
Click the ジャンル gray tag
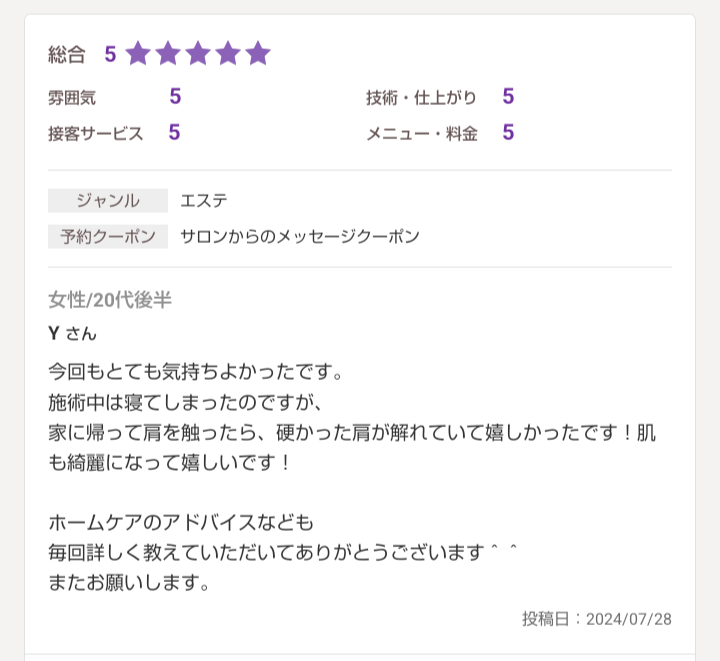click(x=108, y=201)
